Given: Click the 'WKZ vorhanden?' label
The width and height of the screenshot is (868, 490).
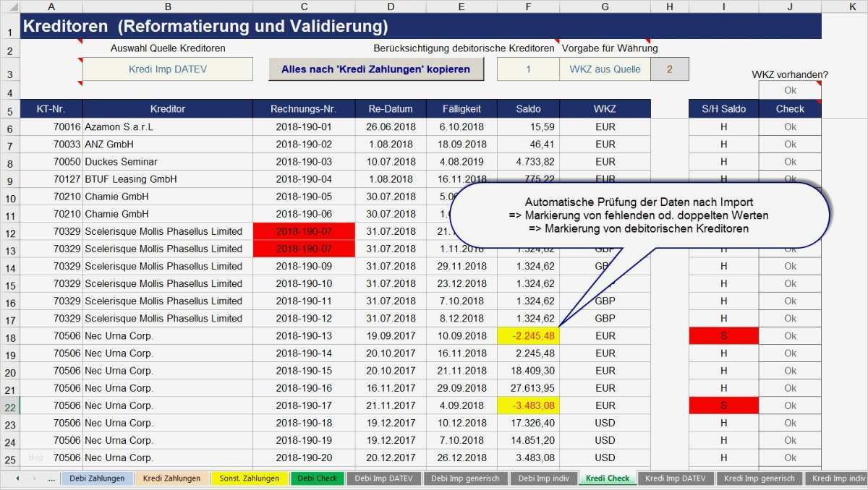Looking at the screenshot, I should (x=790, y=74).
